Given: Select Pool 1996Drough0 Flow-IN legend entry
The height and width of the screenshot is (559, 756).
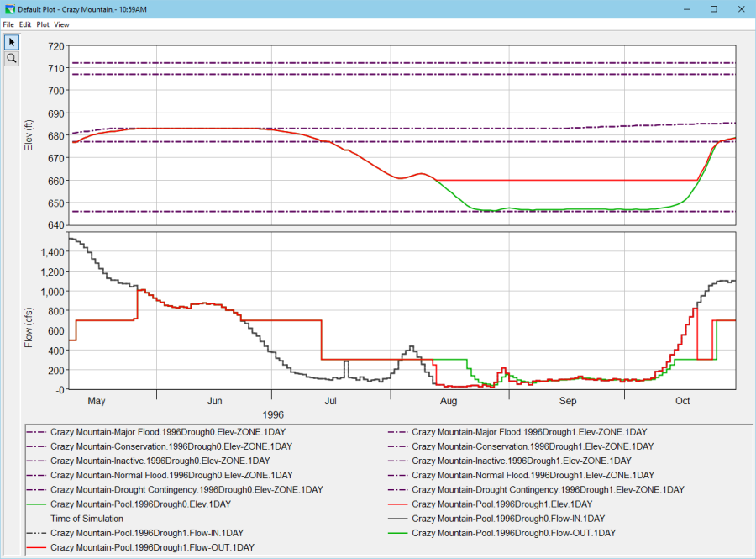Looking at the screenshot, I should tap(508, 519).
